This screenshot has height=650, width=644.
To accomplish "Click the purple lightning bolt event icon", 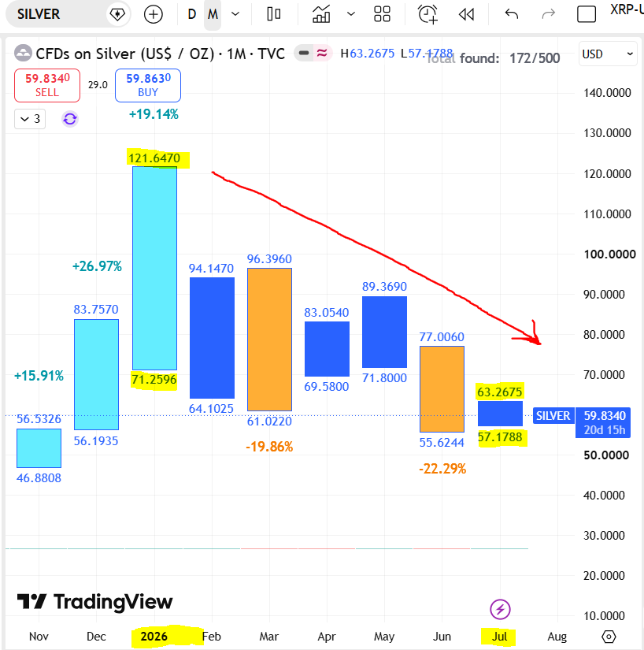I will tap(500, 609).
